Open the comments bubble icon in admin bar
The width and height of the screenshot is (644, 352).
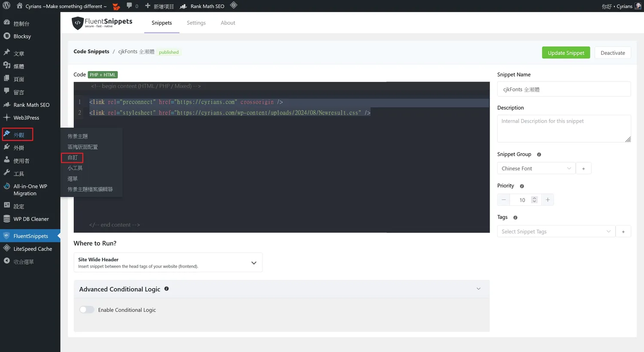coord(129,6)
